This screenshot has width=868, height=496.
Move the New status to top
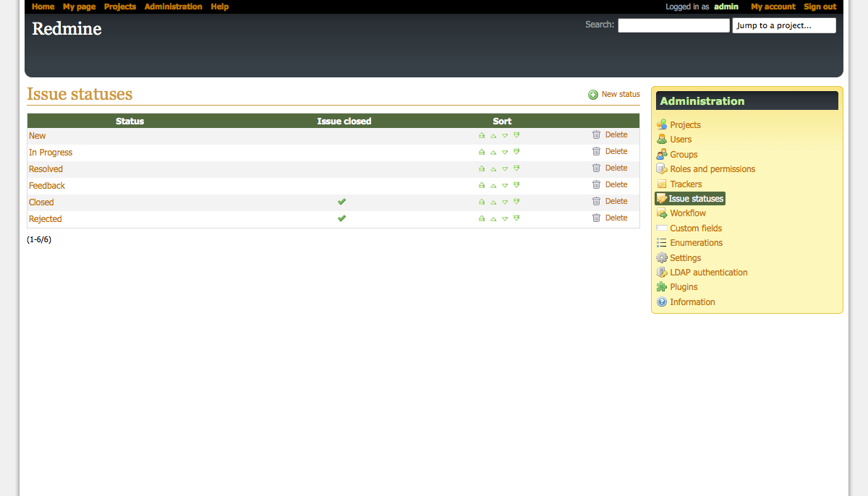(482, 135)
